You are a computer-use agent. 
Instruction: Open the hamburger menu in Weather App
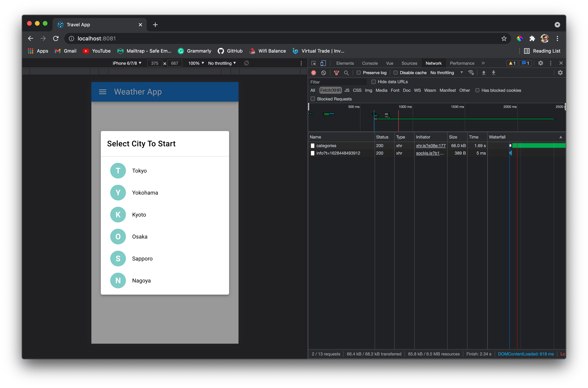pos(103,92)
